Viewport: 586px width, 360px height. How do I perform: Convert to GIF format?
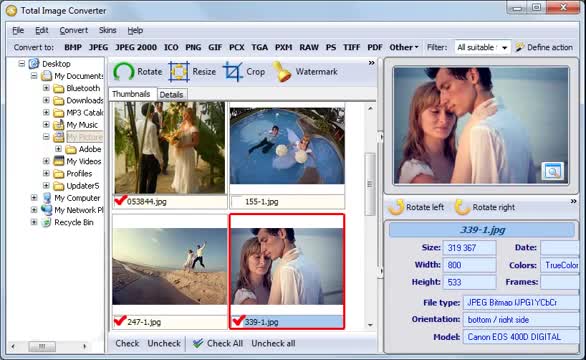(215, 47)
